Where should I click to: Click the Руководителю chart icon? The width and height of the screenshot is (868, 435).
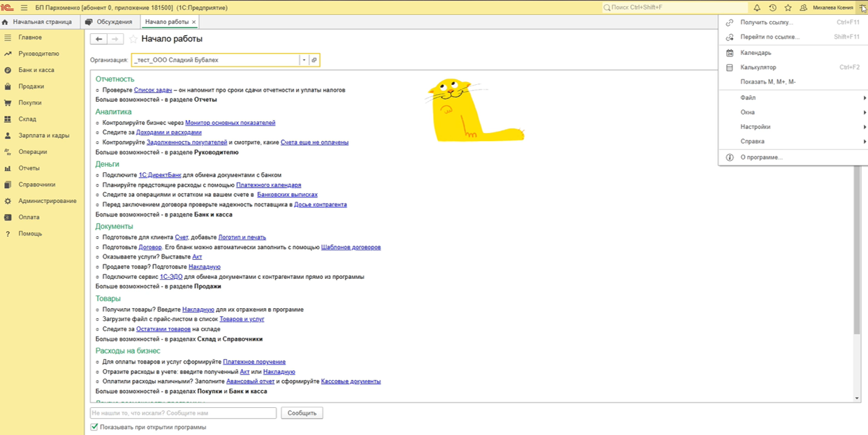[7, 54]
